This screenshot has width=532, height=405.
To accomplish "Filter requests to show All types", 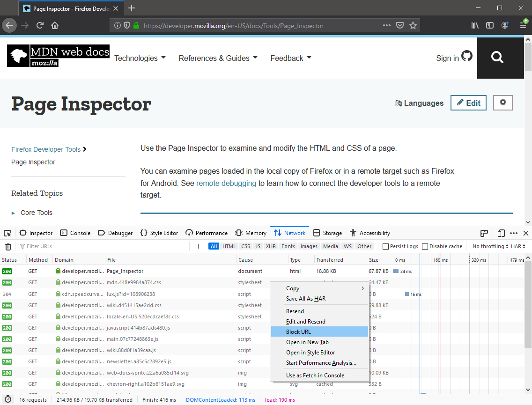I will [x=214, y=247].
